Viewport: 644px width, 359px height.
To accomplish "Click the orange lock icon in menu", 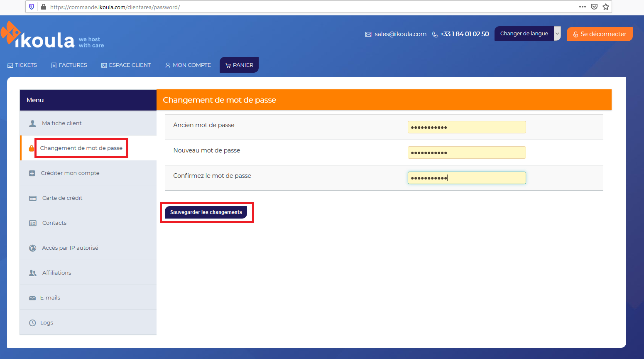I will (x=32, y=148).
